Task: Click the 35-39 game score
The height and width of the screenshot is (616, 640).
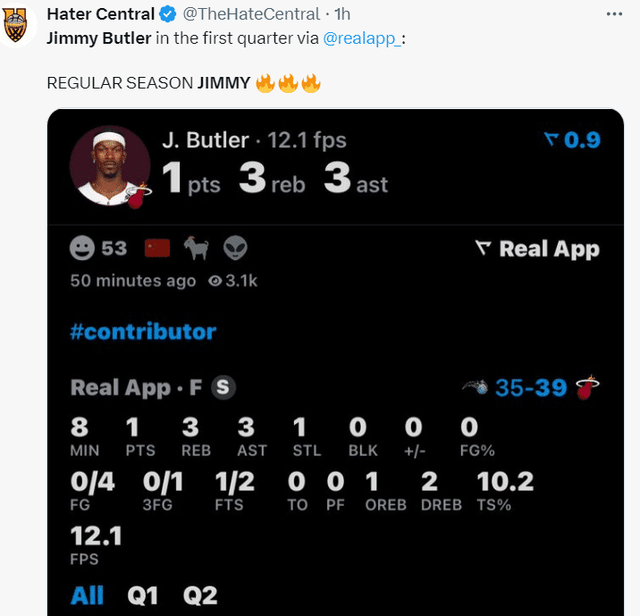Action: point(530,387)
